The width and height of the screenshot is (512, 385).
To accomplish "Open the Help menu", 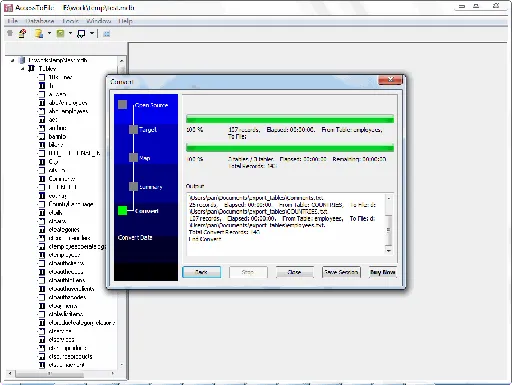I will coord(125,21).
